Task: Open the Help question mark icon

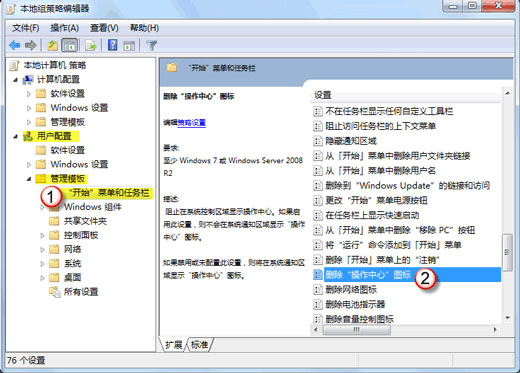Action: (x=113, y=45)
